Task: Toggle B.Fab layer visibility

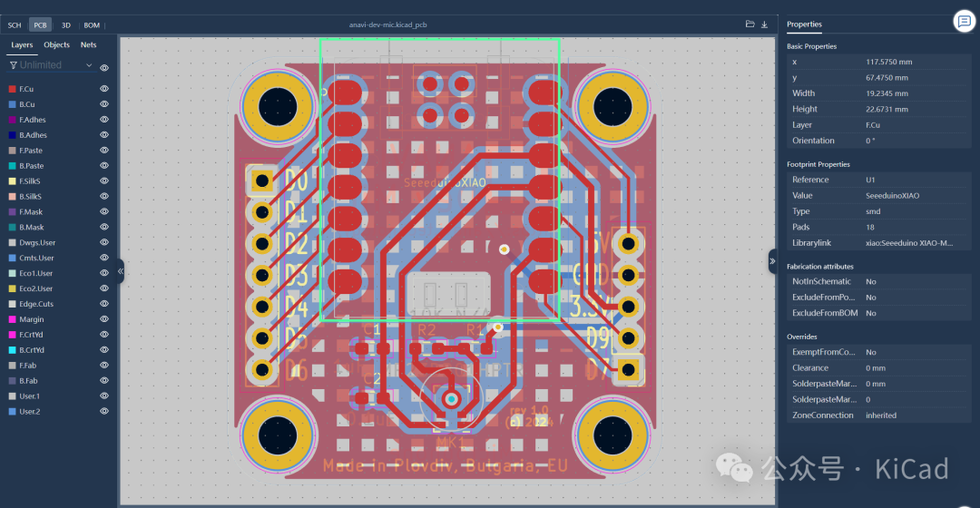Action: coord(104,380)
